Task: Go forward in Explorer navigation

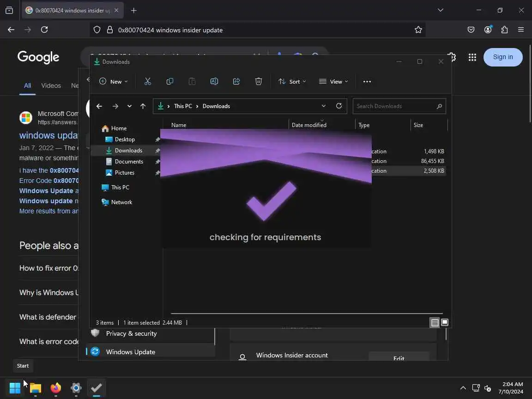Action: [x=115, y=106]
